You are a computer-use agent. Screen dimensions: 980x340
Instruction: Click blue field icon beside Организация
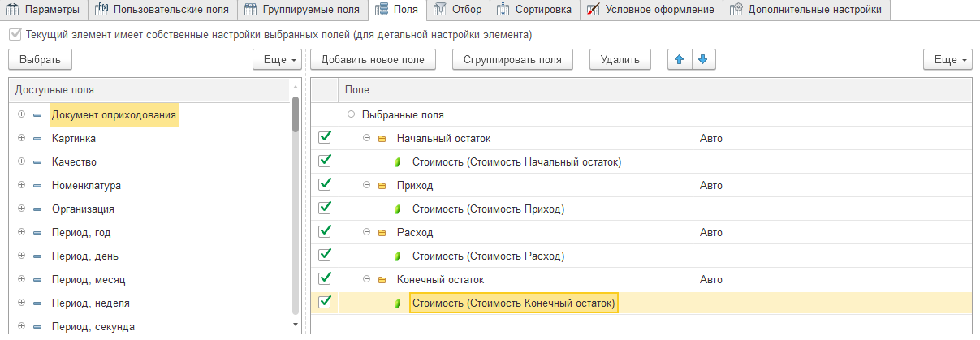point(37,209)
